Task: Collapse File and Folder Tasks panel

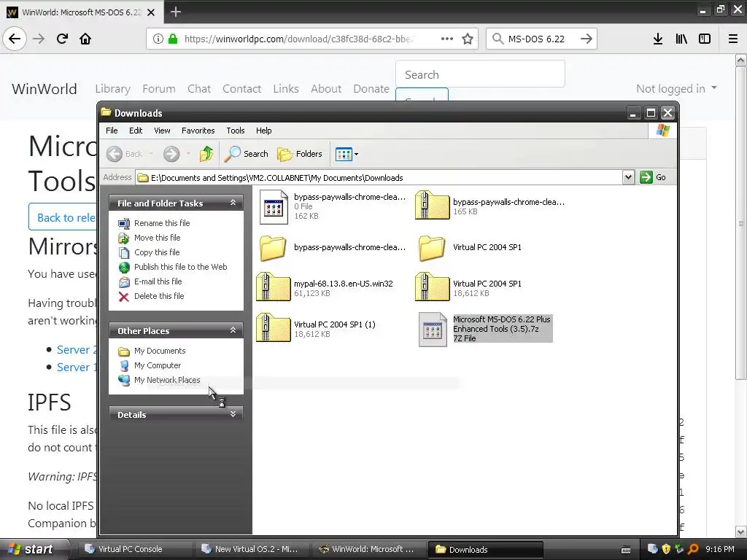Action: click(233, 203)
